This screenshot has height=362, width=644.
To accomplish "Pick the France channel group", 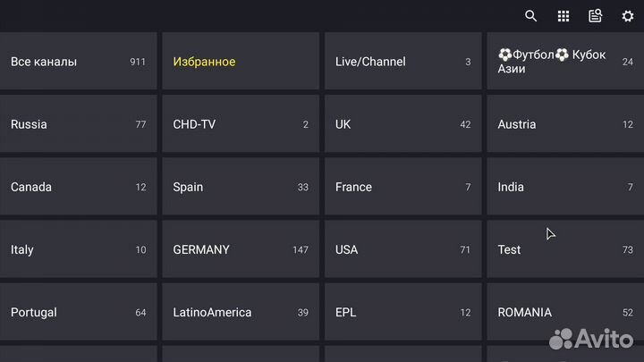I will coord(402,187).
